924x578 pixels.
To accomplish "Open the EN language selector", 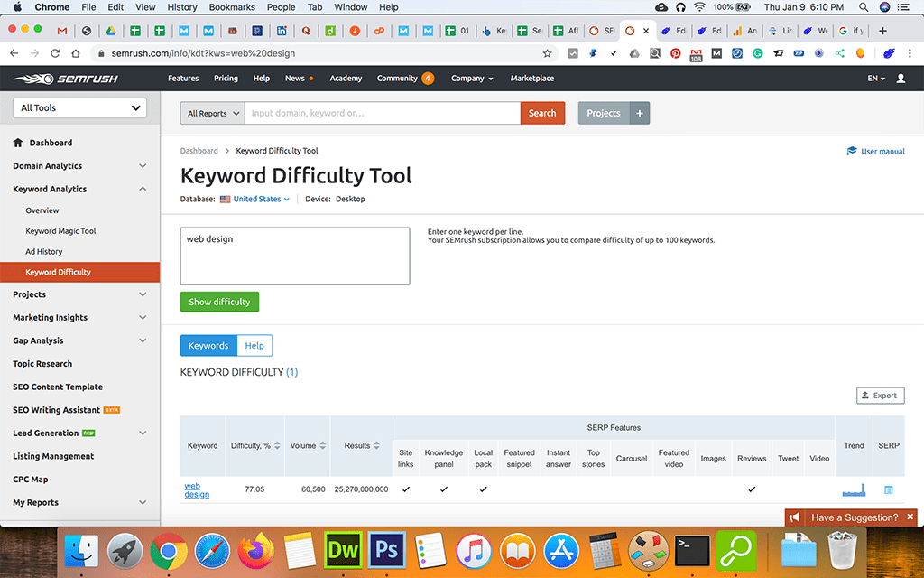I will pos(875,79).
